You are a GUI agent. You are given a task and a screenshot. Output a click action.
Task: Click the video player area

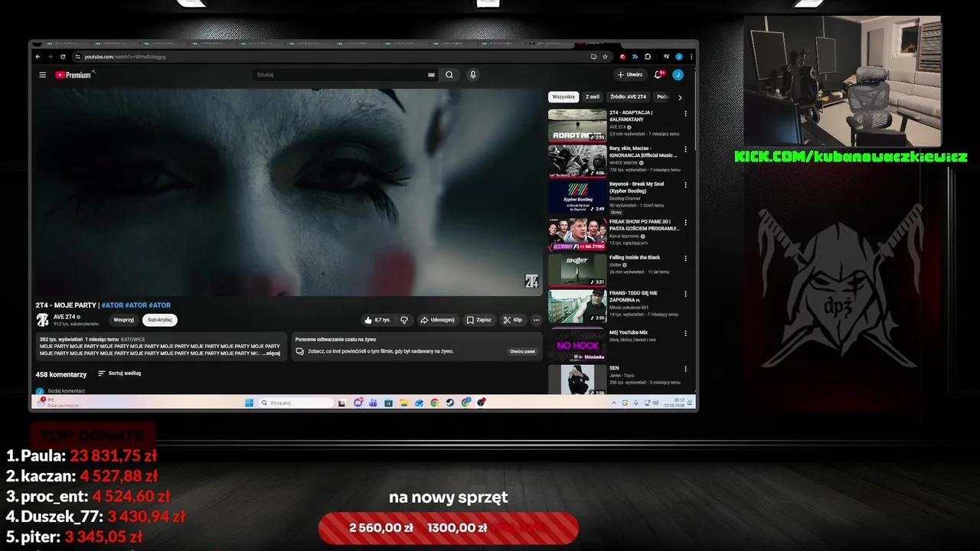point(288,191)
